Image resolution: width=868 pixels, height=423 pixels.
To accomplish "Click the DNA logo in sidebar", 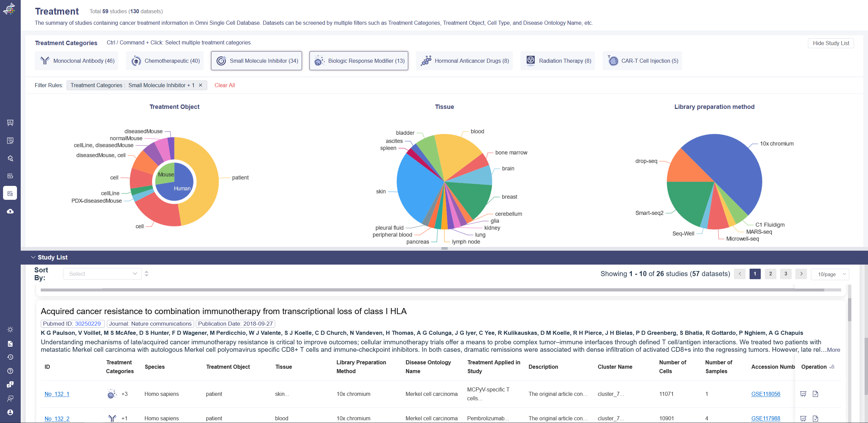I will point(10,9).
